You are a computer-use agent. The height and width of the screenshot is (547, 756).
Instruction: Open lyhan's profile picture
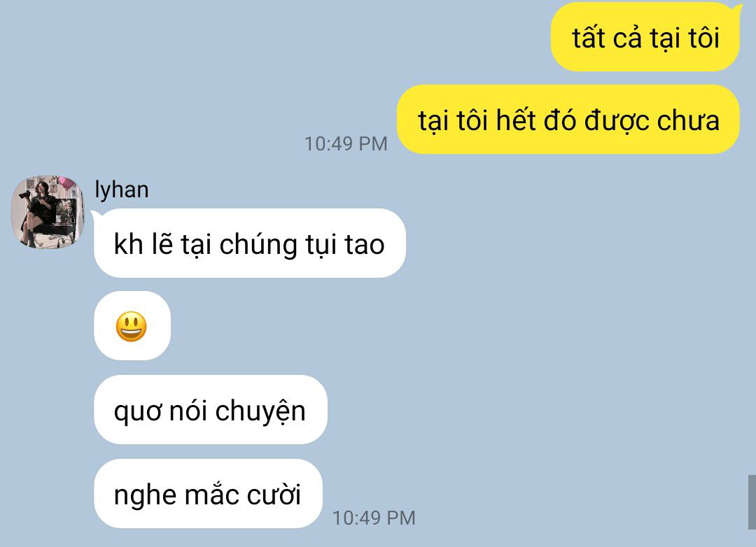pyautogui.click(x=48, y=212)
